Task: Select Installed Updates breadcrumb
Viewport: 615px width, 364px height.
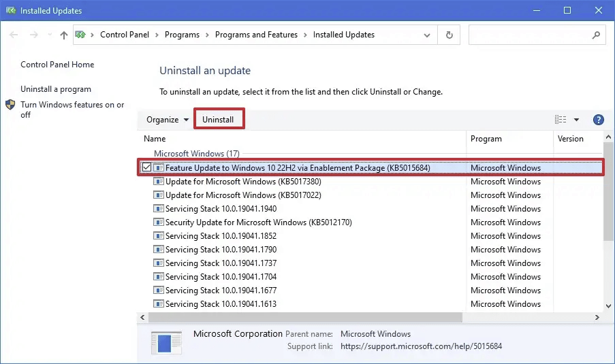Action: click(343, 35)
